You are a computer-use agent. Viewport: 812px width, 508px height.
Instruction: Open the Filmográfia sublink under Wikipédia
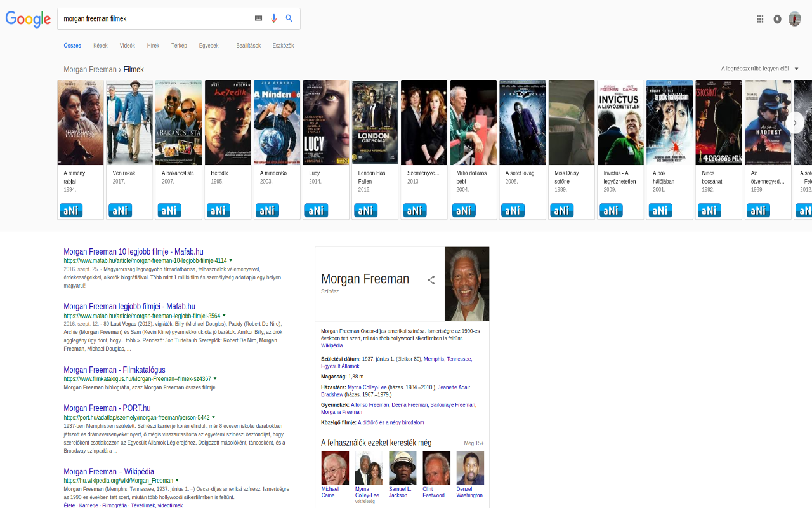(114, 505)
